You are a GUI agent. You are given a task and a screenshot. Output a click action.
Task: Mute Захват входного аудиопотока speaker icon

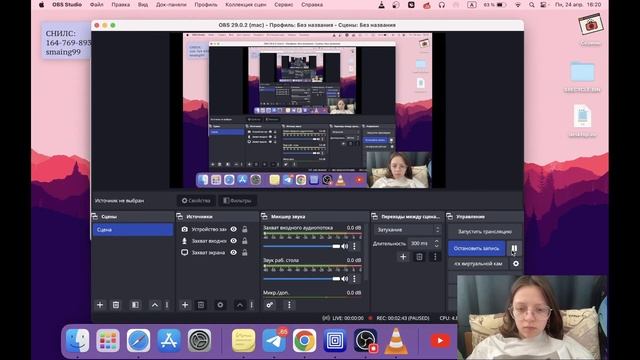[345, 246]
